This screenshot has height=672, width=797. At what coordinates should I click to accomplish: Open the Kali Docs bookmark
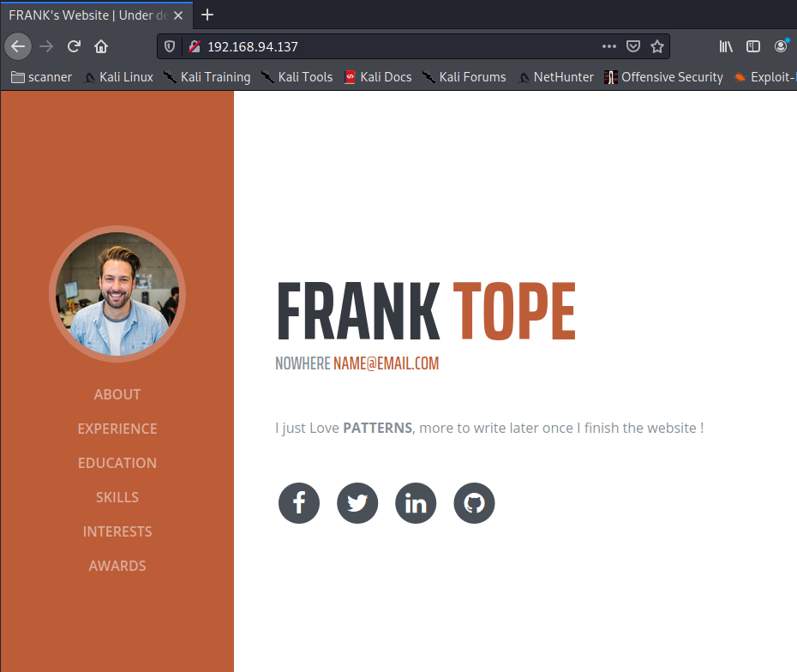click(x=378, y=77)
